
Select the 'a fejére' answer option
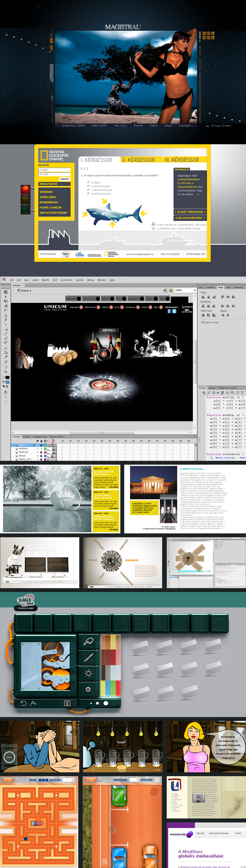pyautogui.click(x=89, y=182)
